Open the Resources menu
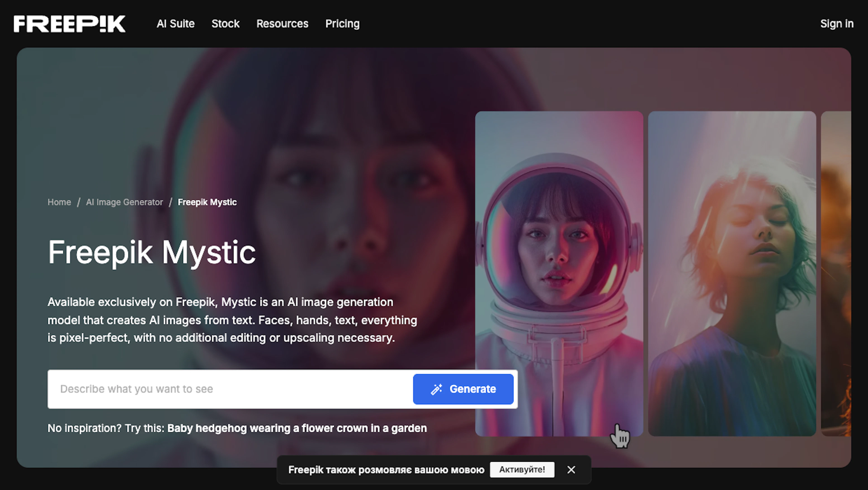The width and height of the screenshot is (868, 490). (282, 24)
